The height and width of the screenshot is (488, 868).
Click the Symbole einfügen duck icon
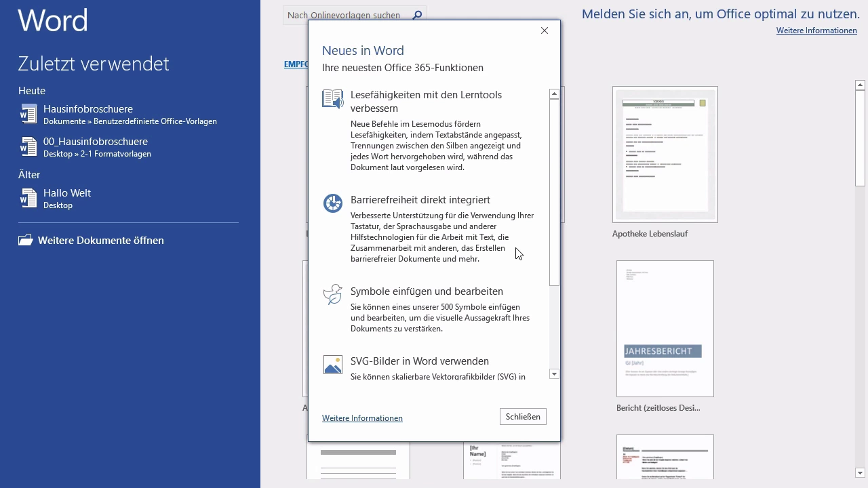pyautogui.click(x=332, y=294)
